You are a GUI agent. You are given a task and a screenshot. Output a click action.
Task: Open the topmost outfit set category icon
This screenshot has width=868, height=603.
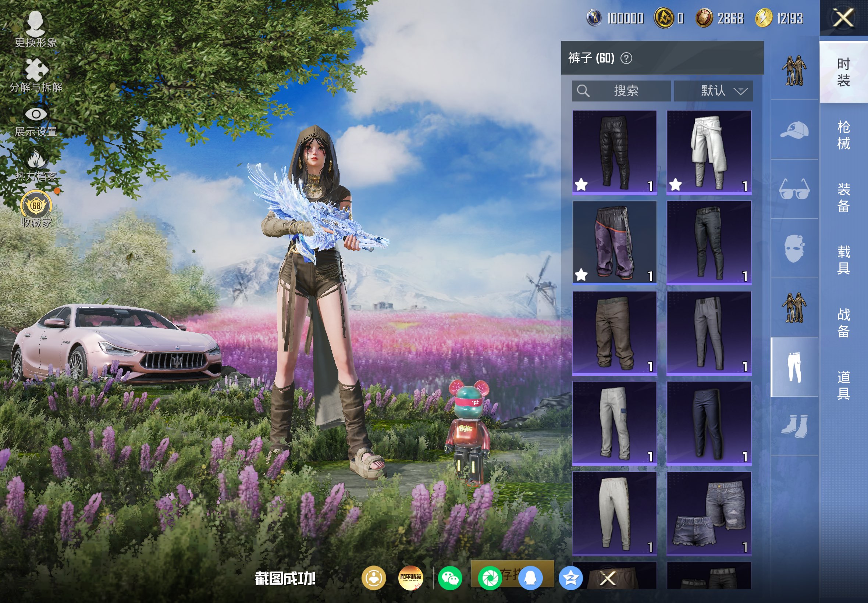[794, 70]
